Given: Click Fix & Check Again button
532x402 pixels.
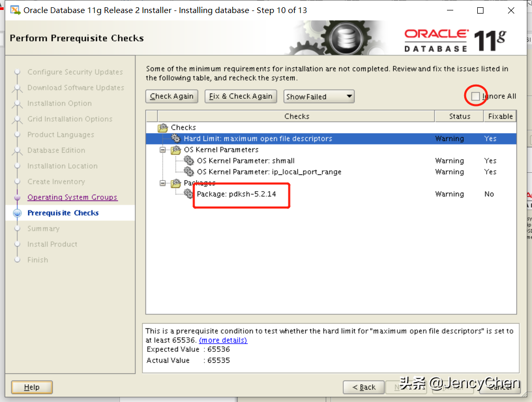Looking at the screenshot, I should pyautogui.click(x=240, y=97).
